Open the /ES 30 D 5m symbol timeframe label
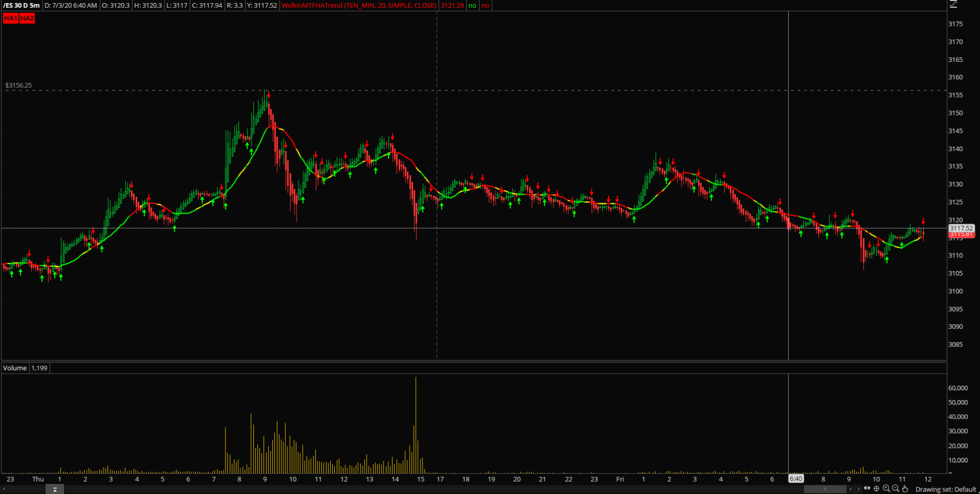This screenshot has height=494, width=980. pyautogui.click(x=21, y=5)
